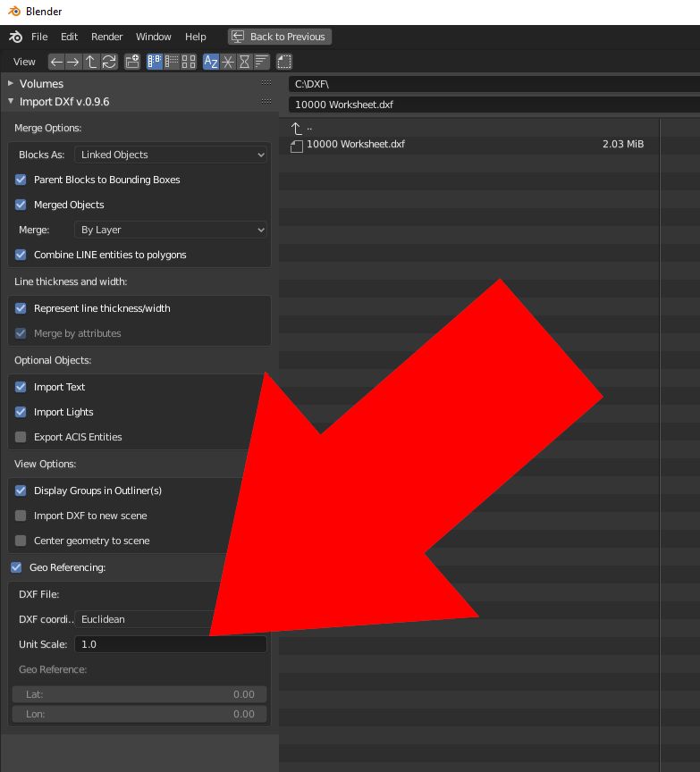
Task: Enable Import DXF to new scene
Action: (x=21, y=516)
